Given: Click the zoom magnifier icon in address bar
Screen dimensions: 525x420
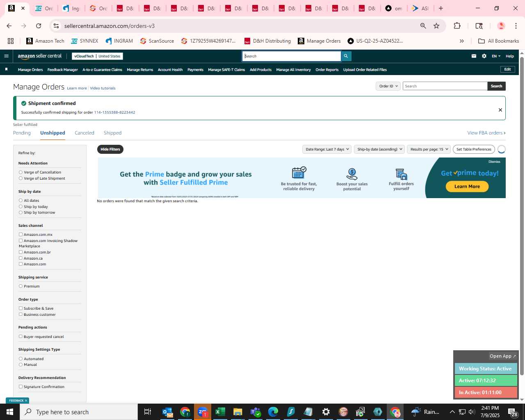Looking at the screenshot, I should tap(423, 26).
